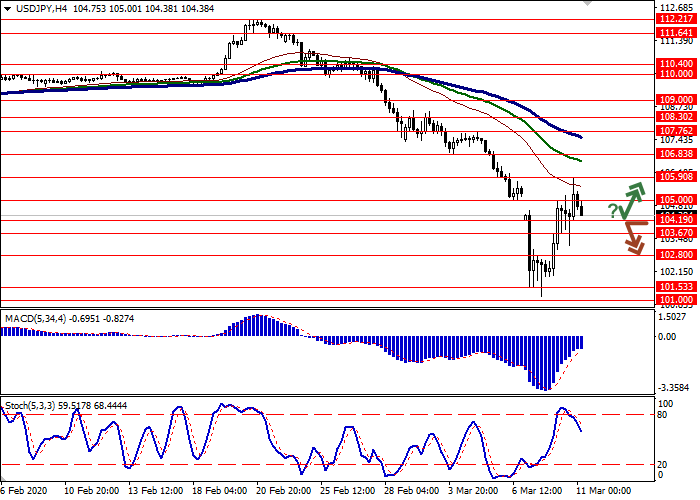Image resolution: width=700 pixels, height=500 pixels.
Task: Select the 104.190 support price label
Action: coord(677,219)
